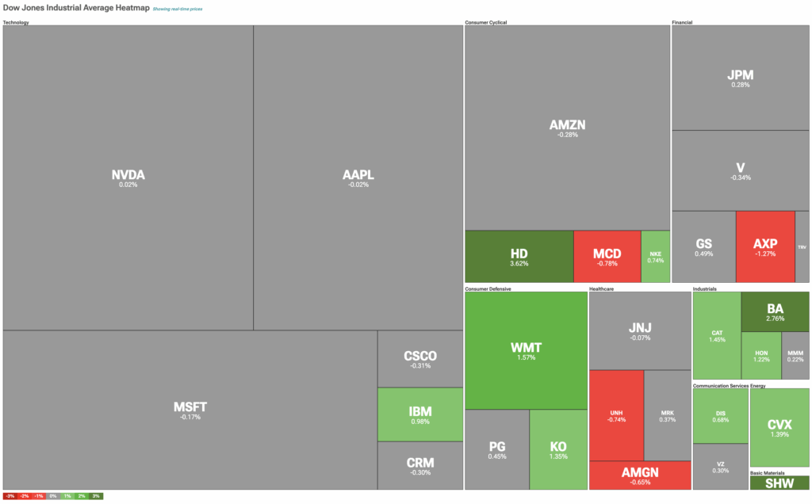Screen dimensions: 812x504
Task: Click the NVDA stock tile
Action: [x=128, y=178]
